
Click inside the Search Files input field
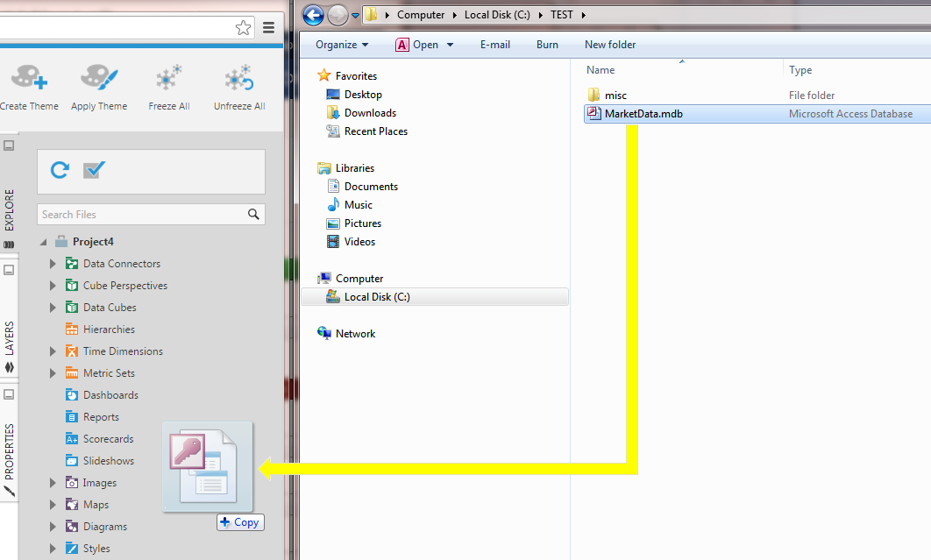pos(140,214)
